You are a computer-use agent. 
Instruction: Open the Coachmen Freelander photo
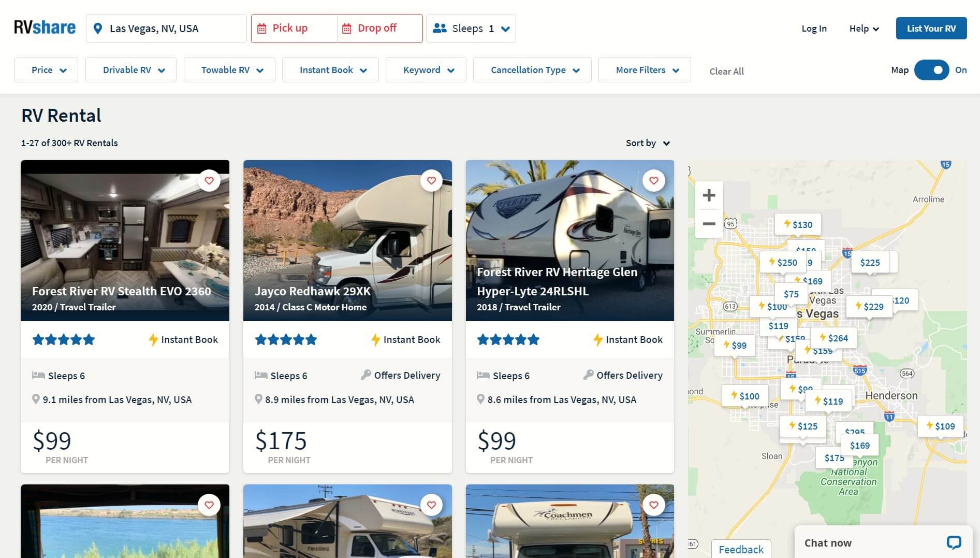[x=570, y=521]
